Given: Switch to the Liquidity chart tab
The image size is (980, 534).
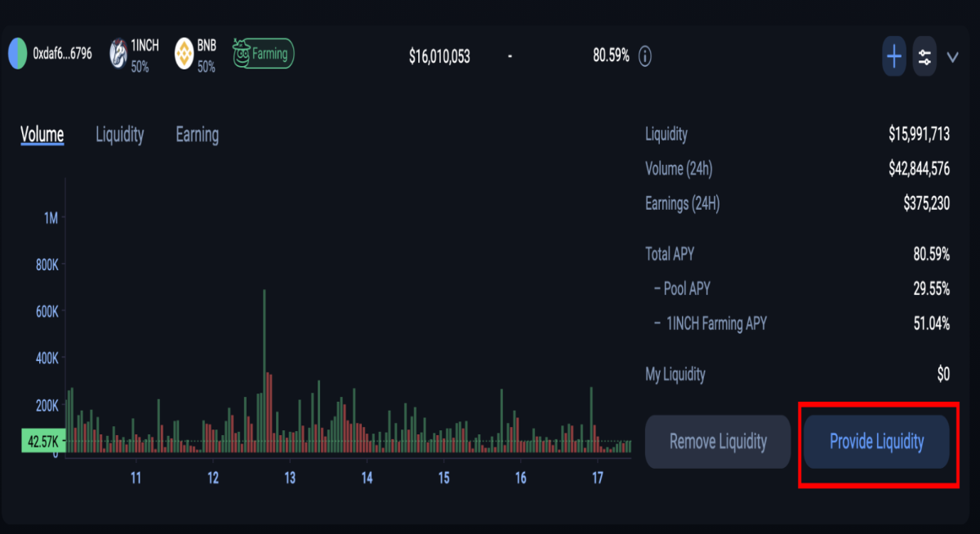Looking at the screenshot, I should click(x=119, y=135).
